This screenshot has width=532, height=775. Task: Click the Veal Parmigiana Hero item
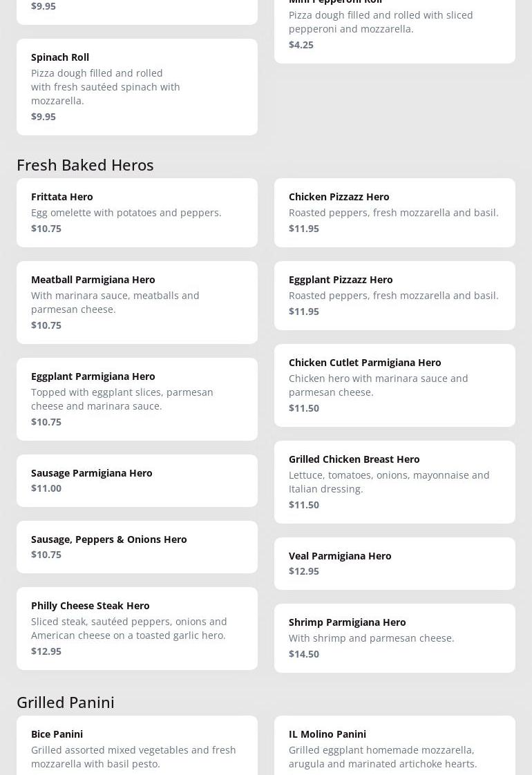tap(395, 563)
